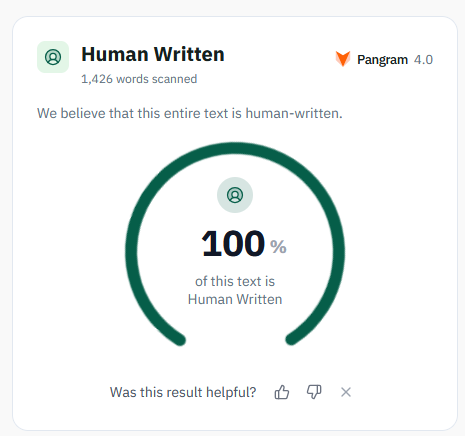Image resolution: width=465 pixels, height=436 pixels.
Task: Click the rounded right end of the gauge arc
Action: (291, 340)
